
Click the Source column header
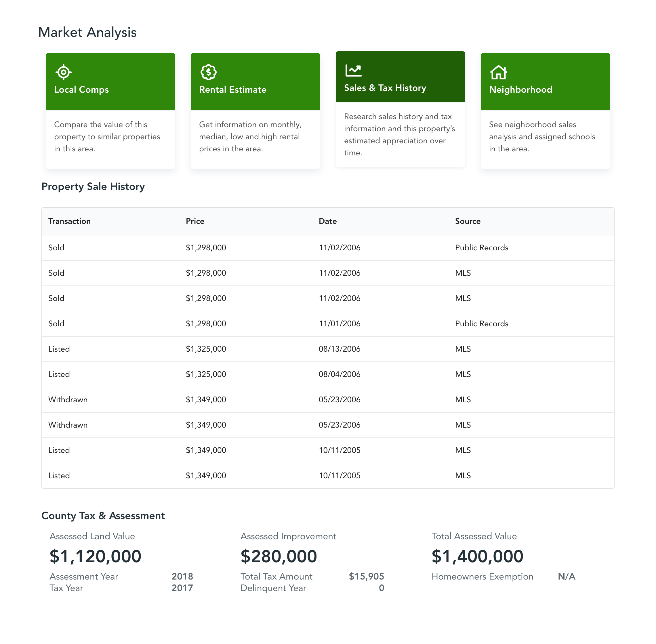coord(467,221)
